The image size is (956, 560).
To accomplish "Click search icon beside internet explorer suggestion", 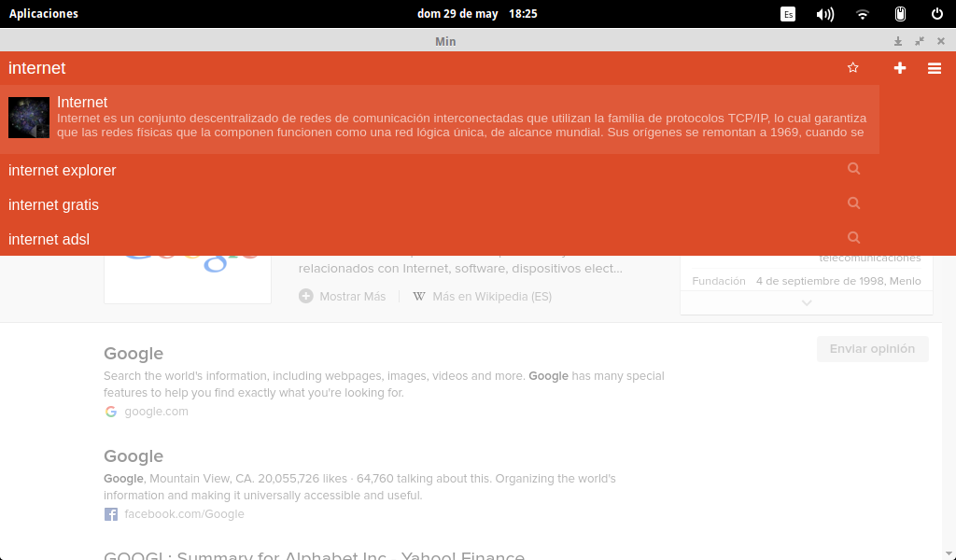I will point(853,169).
